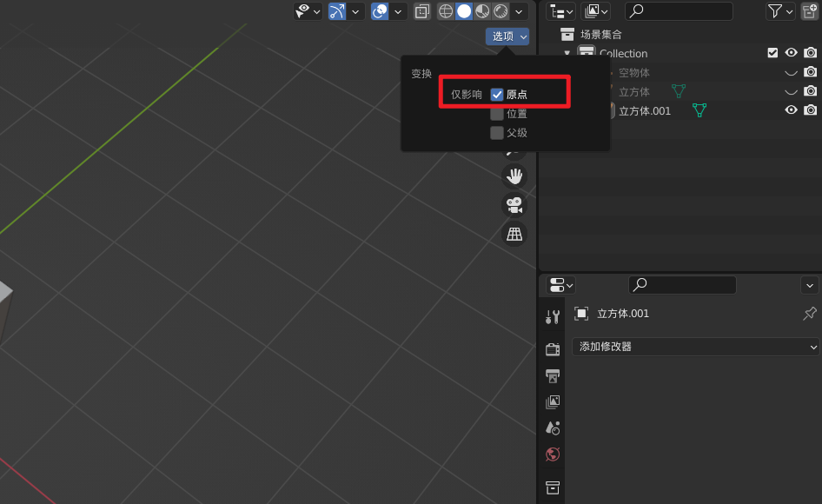Show 立方体 using its closed eye
Image resolution: width=822 pixels, height=504 pixels.
(x=791, y=92)
